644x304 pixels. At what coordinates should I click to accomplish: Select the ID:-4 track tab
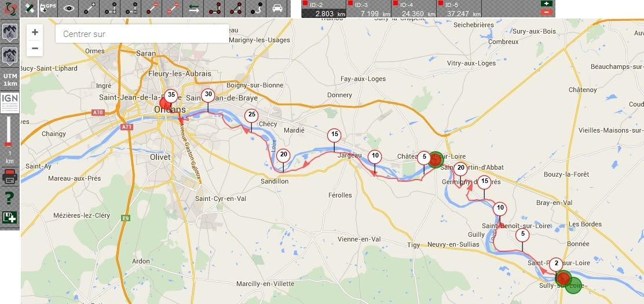[x=414, y=9]
